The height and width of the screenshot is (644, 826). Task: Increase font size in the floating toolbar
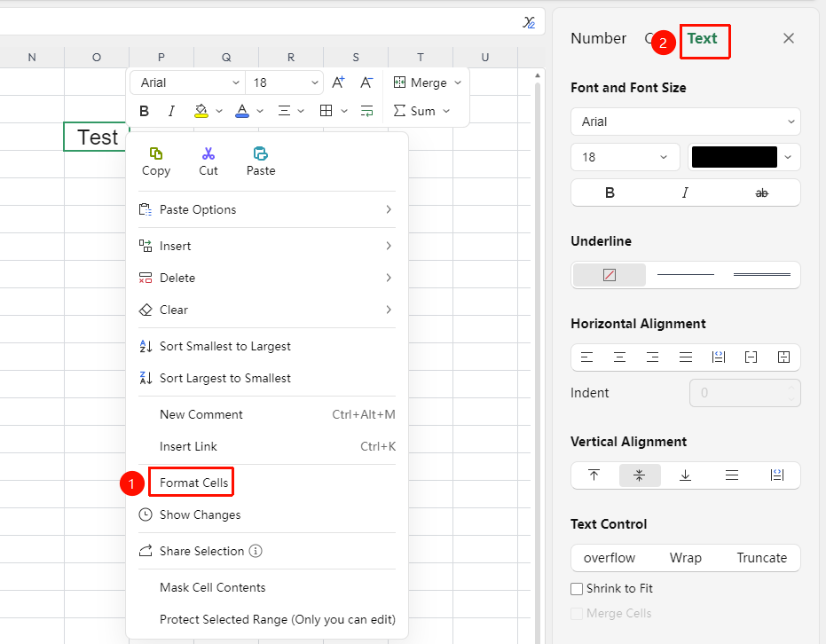coord(338,82)
